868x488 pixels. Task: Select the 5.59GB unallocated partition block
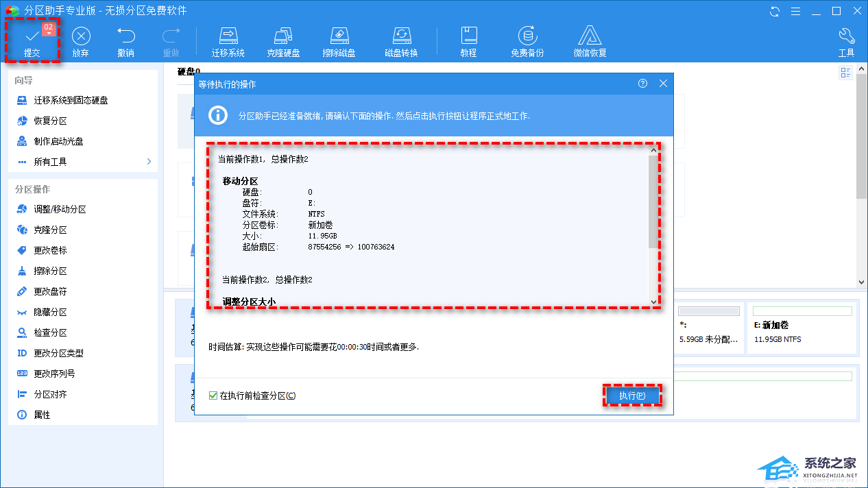(708, 328)
